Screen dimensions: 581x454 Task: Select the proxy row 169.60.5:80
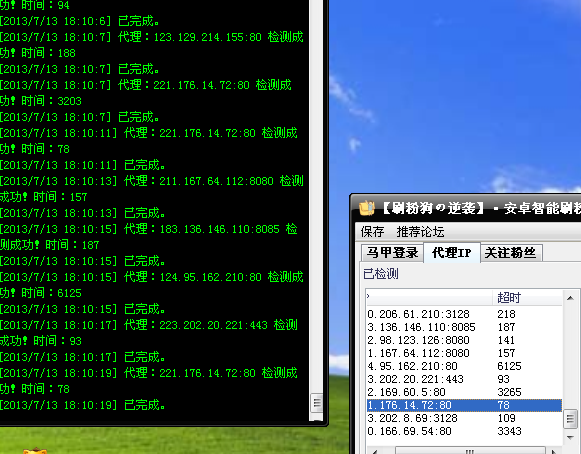[x=464, y=392]
